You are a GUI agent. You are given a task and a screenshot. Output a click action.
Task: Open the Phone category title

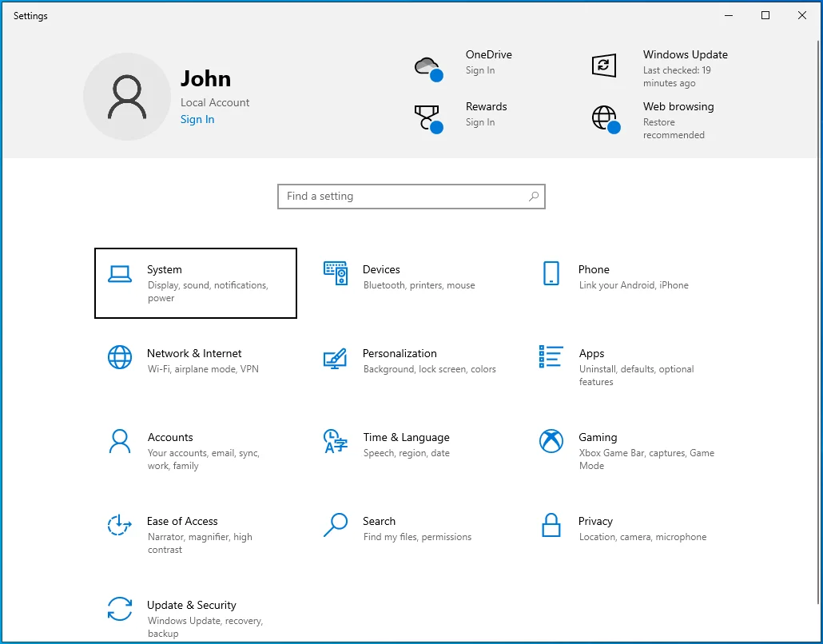click(x=594, y=270)
